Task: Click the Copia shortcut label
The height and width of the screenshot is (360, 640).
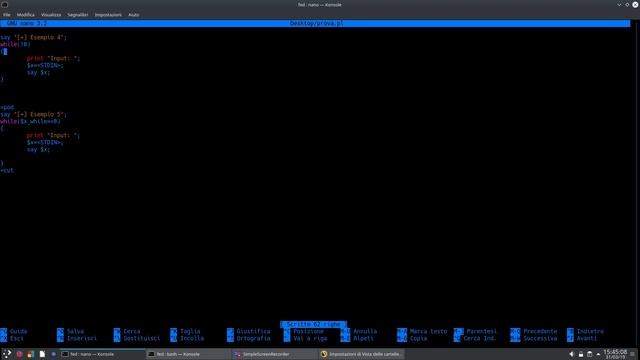Action: point(418,338)
